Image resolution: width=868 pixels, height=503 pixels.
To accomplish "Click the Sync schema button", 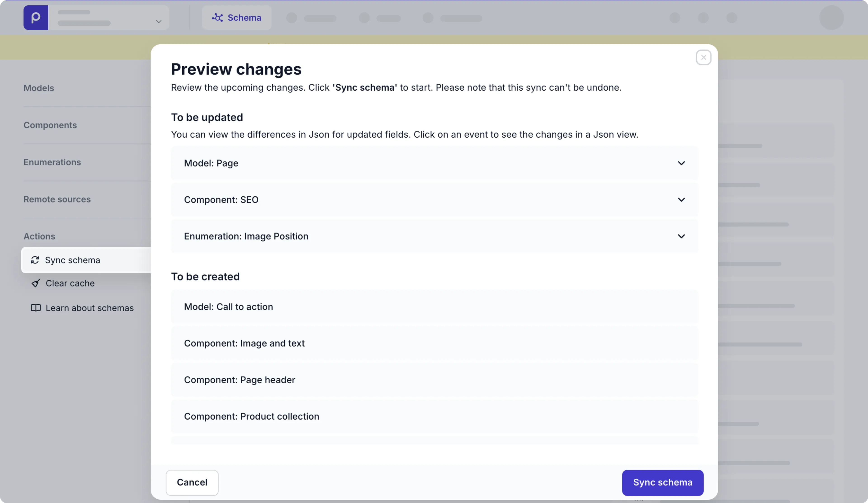I will (662, 482).
